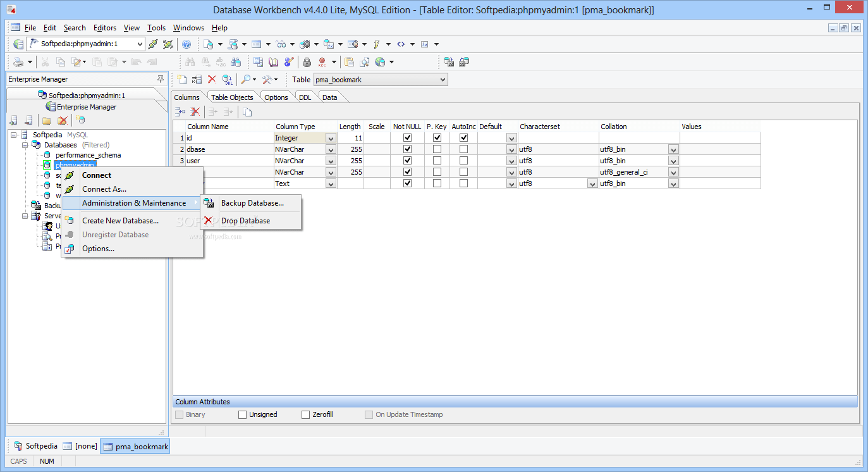This screenshot has height=472, width=868.
Task: Switch to the Table Objects tab
Action: point(232,97)
